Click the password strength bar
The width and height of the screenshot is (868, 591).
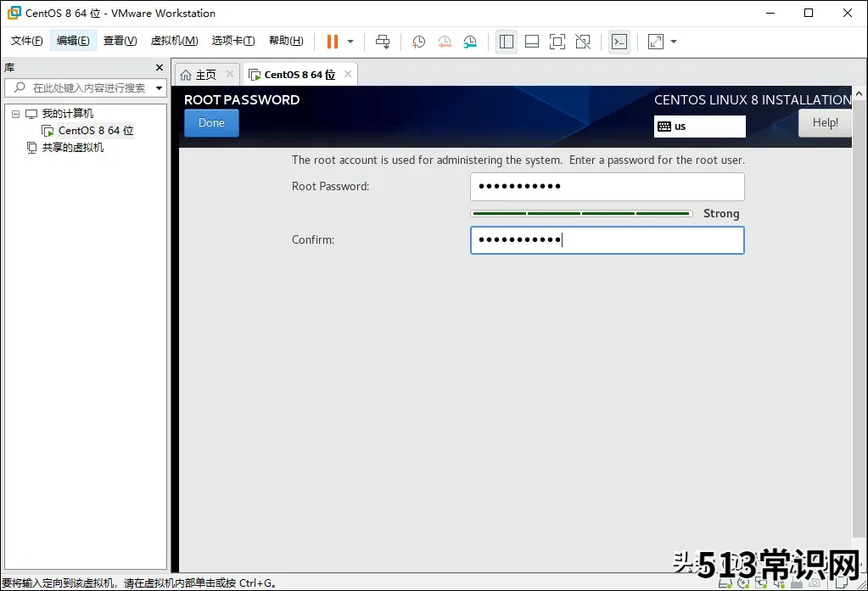click(581, 213)
